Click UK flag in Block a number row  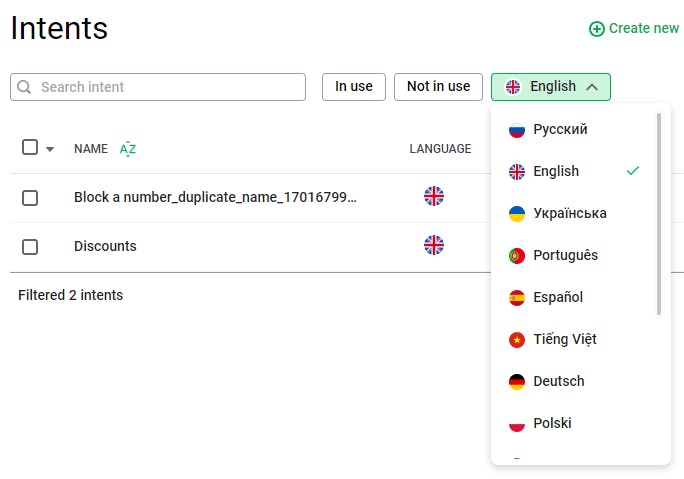tap(433, 196)
